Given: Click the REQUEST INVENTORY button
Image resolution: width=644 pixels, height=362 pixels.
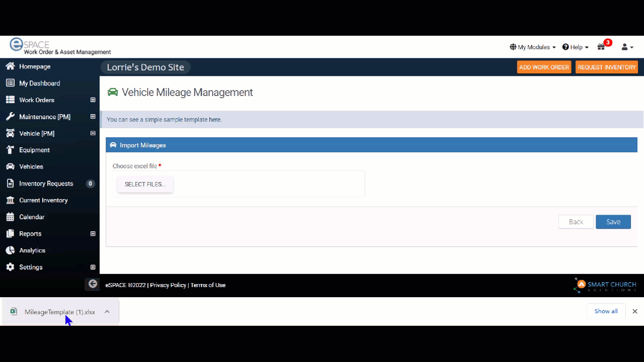Looking at the screenshot, I should [607, 67].
